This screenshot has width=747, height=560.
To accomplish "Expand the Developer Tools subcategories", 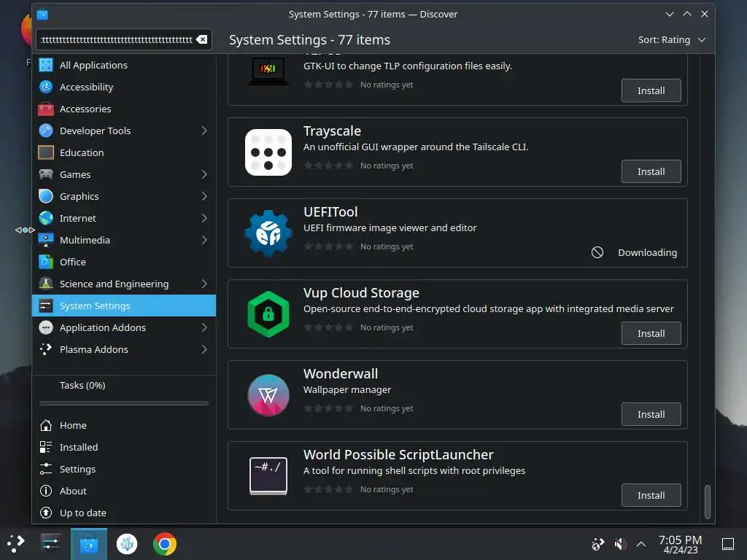I will [x=204, y=131].
